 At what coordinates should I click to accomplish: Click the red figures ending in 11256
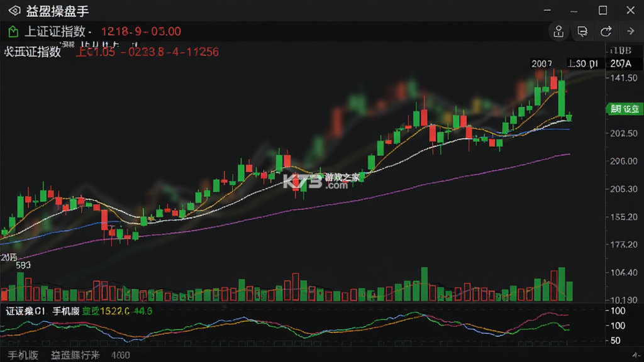point(147,52)
